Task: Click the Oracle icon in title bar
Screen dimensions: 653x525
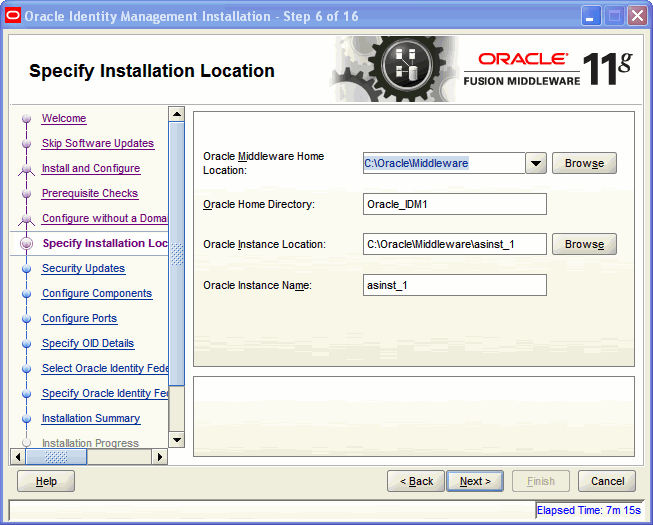Action: (13, 16)
